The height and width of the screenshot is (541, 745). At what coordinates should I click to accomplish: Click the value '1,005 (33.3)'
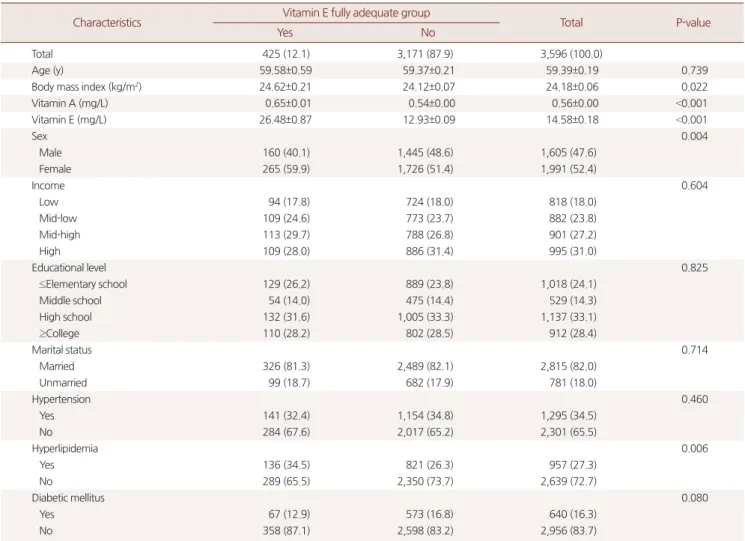point(425,317)
